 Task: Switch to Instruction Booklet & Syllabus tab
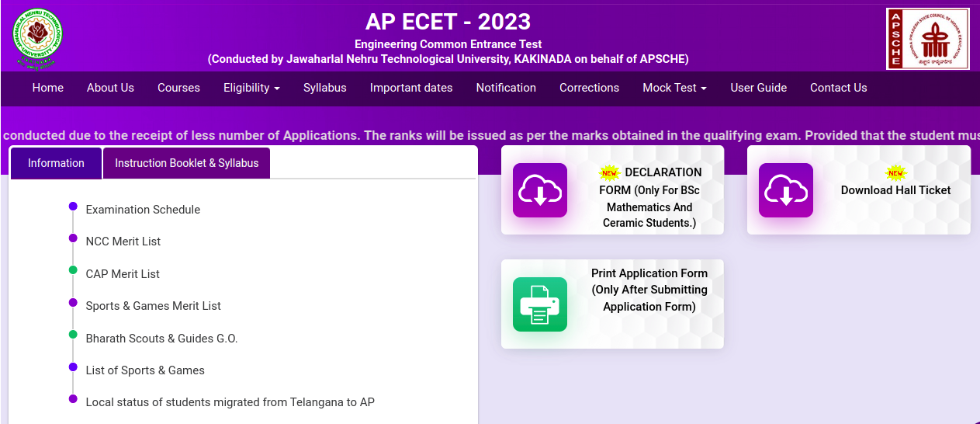186,163
